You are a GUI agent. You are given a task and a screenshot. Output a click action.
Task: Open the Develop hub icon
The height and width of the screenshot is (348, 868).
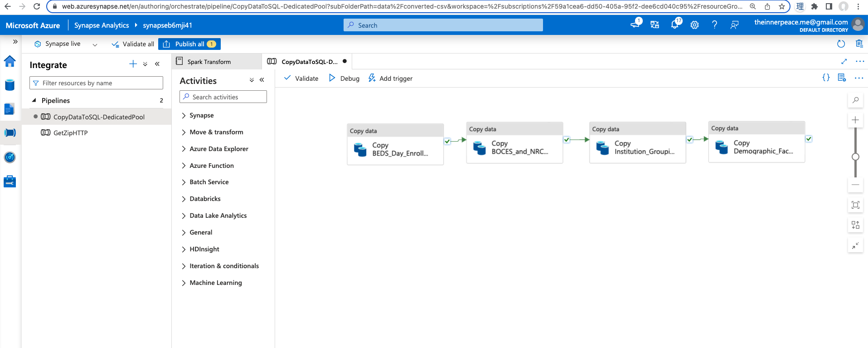click(10, 109)
